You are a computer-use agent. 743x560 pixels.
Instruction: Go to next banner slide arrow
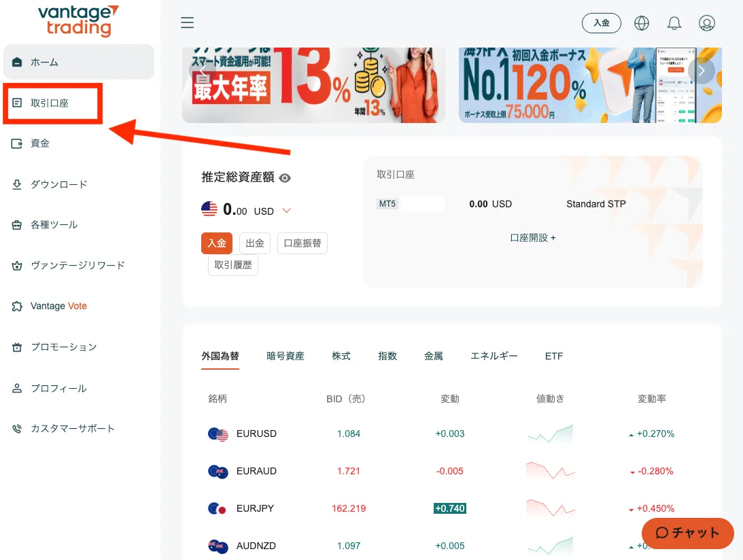702,71
